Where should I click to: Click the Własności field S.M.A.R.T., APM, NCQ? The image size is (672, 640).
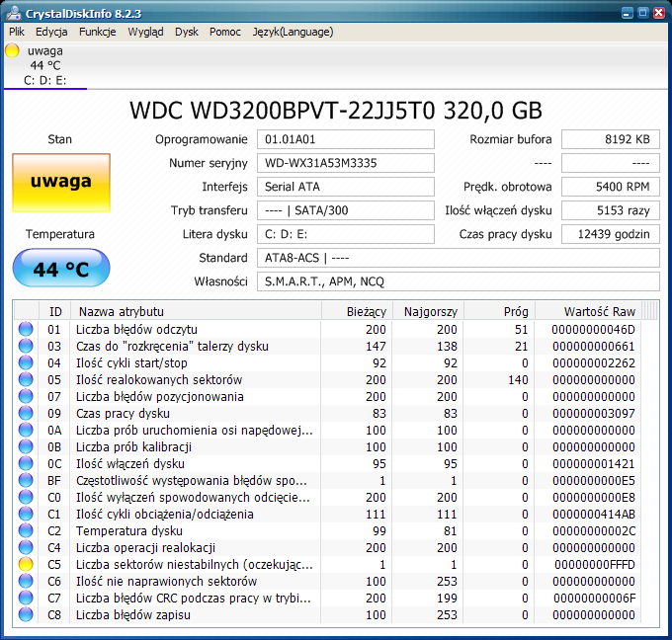click(459, 281)
